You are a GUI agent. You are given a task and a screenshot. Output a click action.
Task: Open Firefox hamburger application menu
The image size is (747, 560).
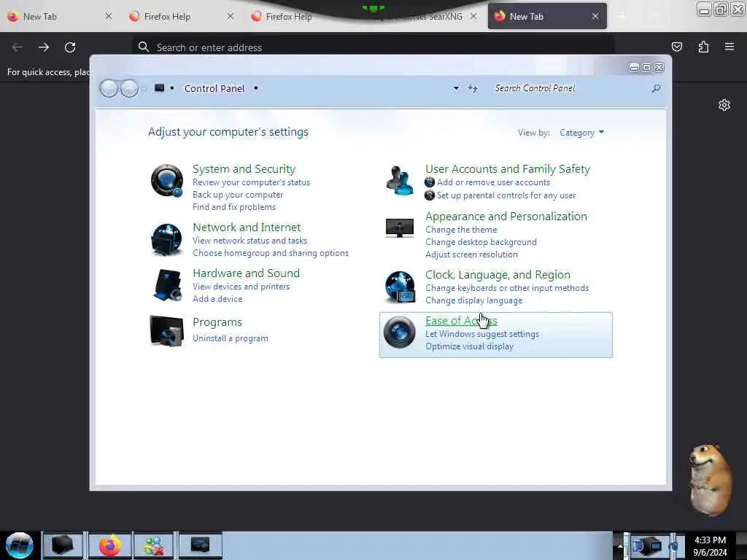pyautogui.click(x=729, y=47)
